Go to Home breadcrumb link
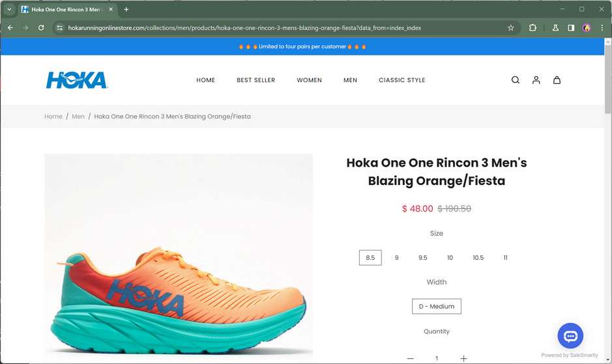 pyautogui.click(x=53, y=117)
